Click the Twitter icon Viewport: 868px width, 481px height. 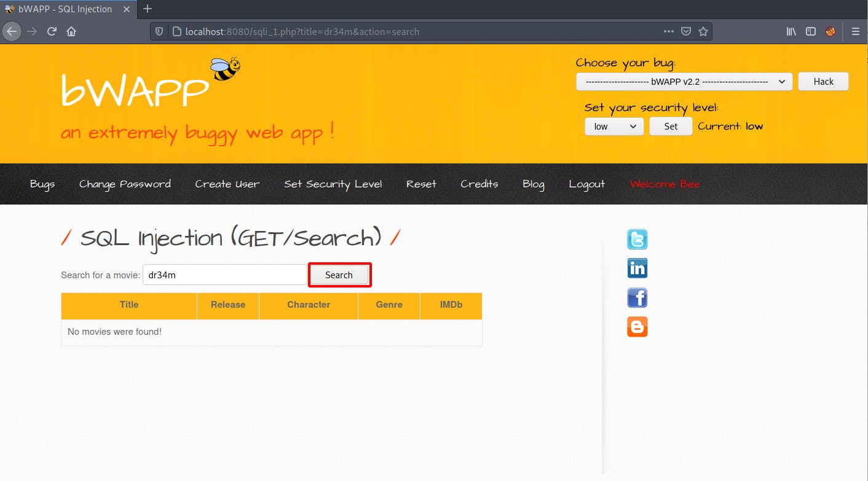(x=637, y=239)
